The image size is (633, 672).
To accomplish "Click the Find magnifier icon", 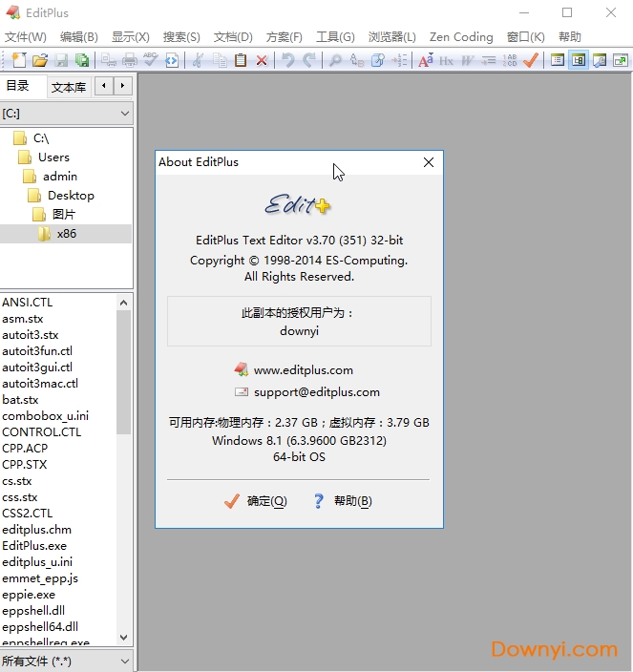I will (335, 60).
